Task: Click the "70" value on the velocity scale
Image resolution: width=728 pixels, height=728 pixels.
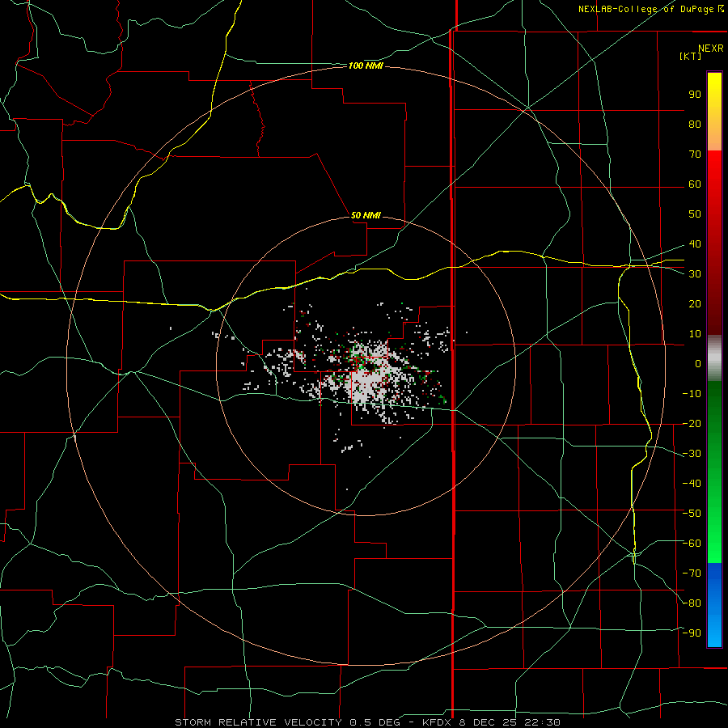Action: coord(695,154)
